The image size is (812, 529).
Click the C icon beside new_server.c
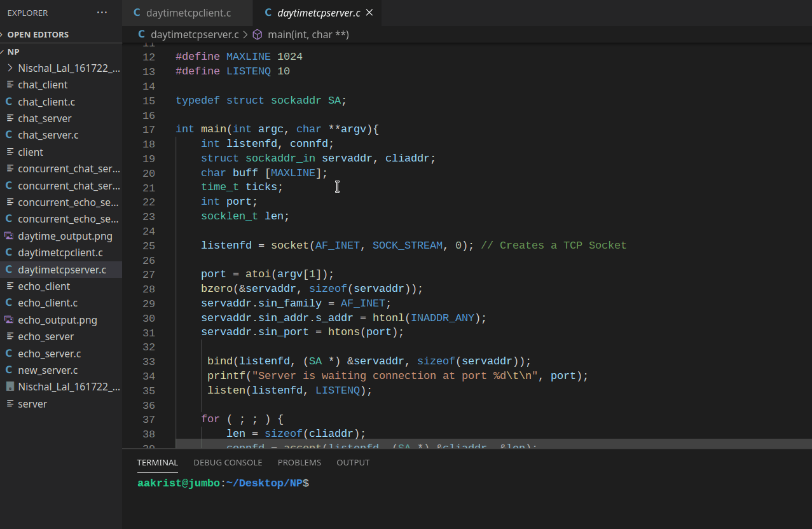coord(9,370)
